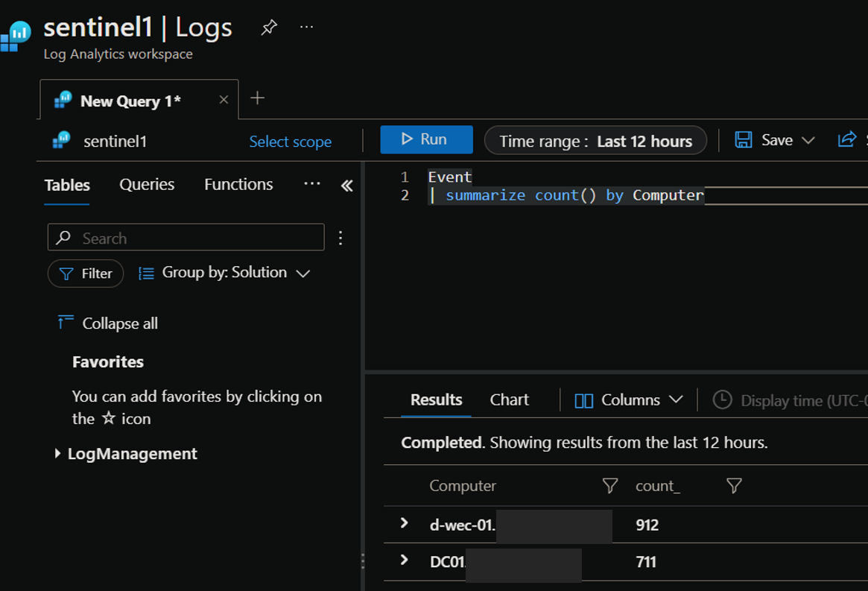Filter the count_ column

734,487
